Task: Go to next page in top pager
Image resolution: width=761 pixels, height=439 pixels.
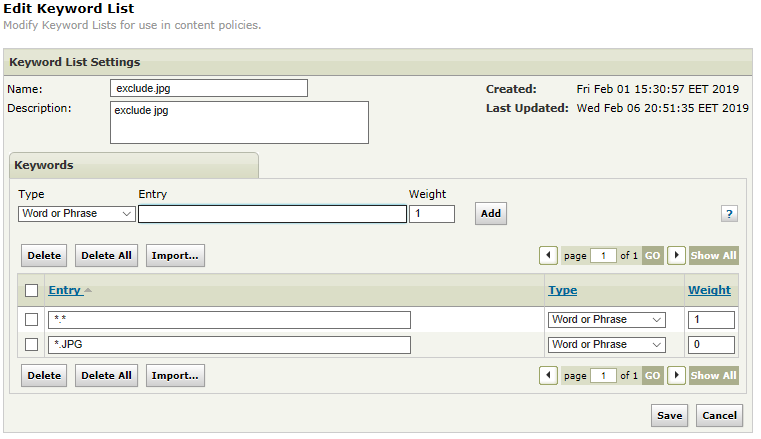Action: tap(676, 255)
